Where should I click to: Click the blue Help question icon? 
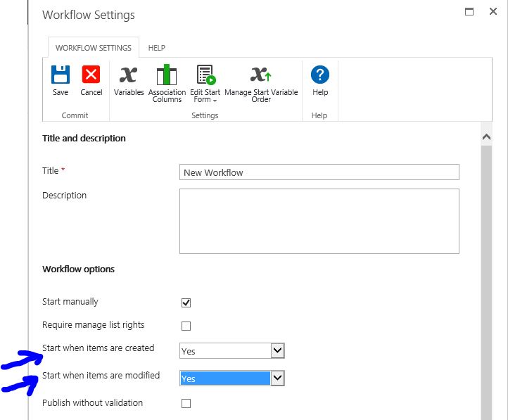click(320, 75)
